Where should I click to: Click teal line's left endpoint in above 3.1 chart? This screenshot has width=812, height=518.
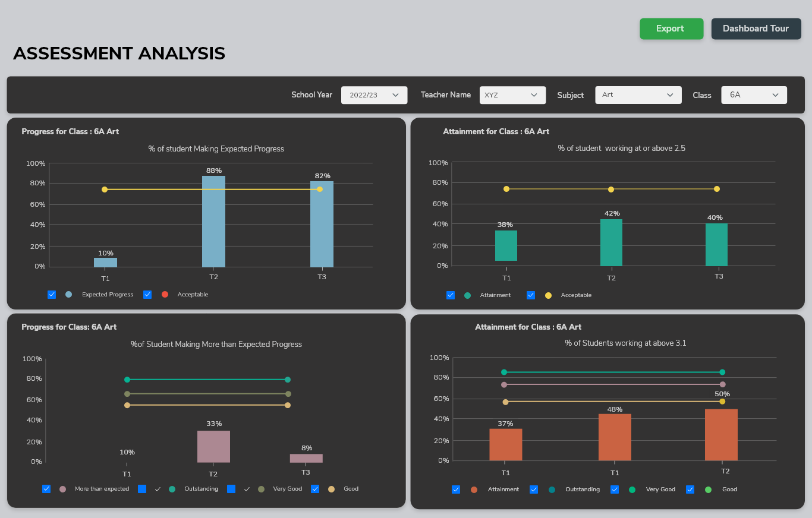(504, 372)
